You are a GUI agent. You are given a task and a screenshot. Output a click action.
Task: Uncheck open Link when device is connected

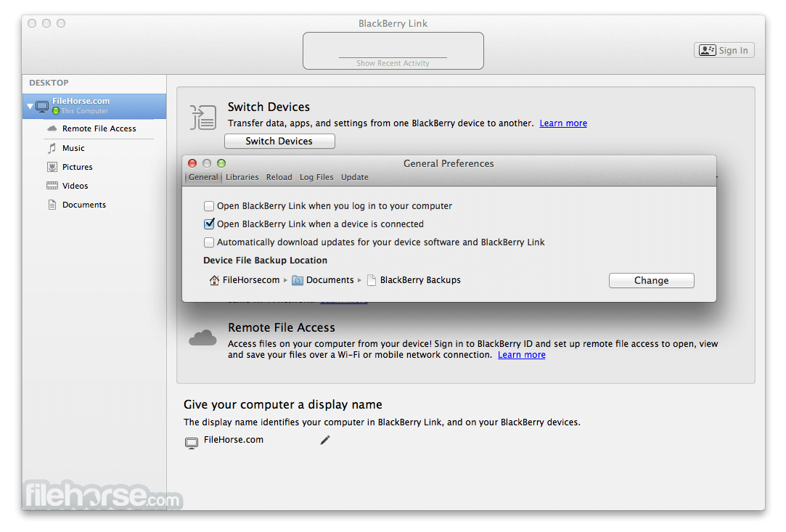209,224
